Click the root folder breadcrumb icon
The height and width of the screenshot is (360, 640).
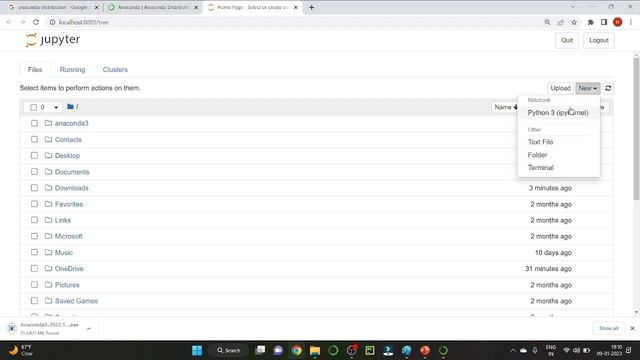70,107
